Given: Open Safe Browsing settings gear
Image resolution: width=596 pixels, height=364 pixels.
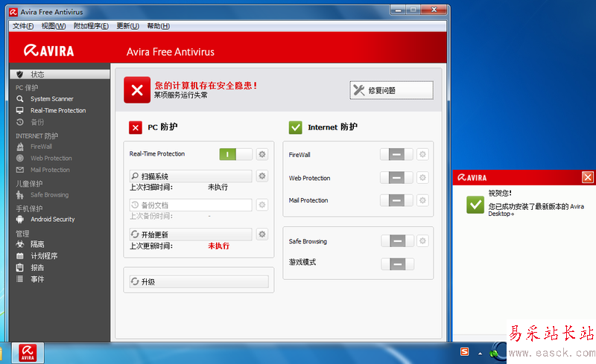Looking at the screenshot, I should point(422,241).
